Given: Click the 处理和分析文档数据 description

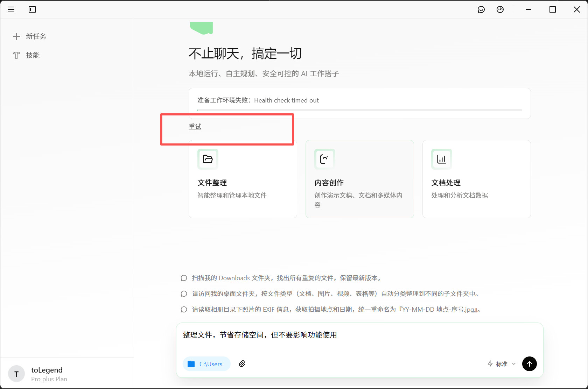Looking at the screenshot, I should point(460,195).
